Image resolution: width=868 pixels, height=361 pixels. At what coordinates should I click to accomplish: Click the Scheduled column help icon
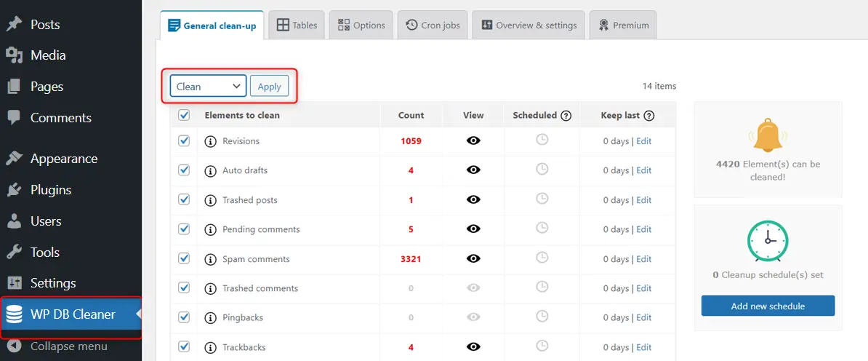click(566, 116)
